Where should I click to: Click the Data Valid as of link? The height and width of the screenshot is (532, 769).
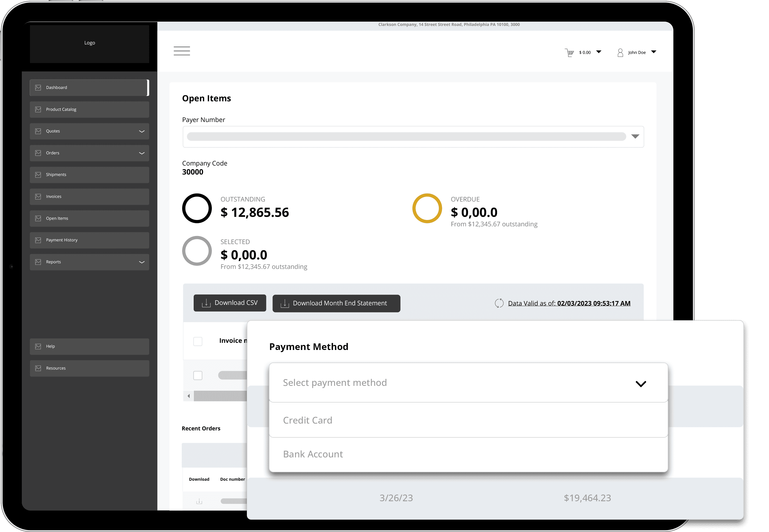569,303
